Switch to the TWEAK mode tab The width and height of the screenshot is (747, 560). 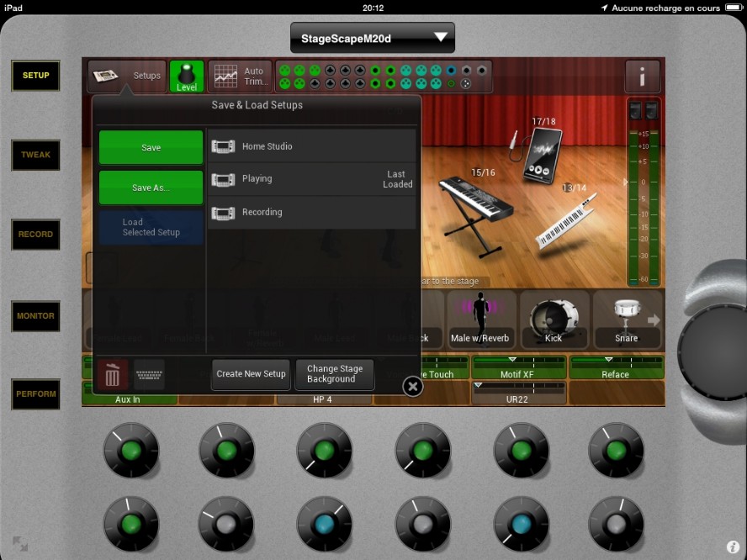(x=35, y=155)
